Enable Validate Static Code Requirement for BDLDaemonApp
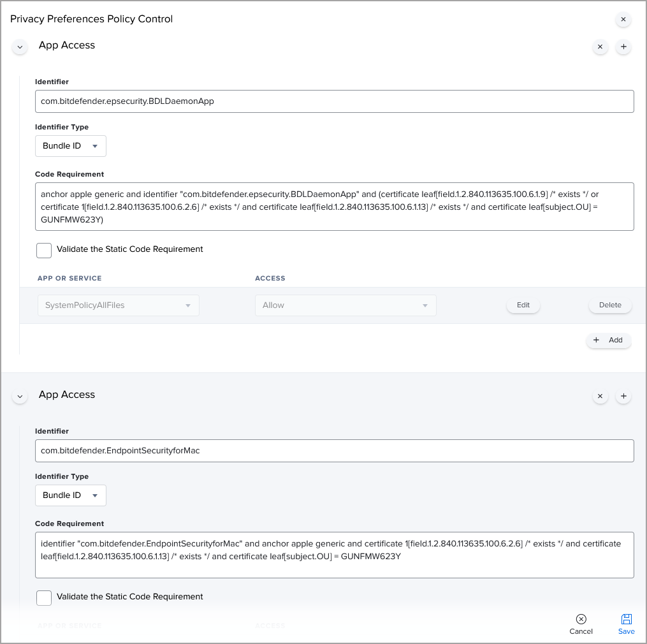This screenshot has width=647, height=644. coord(44,250)
